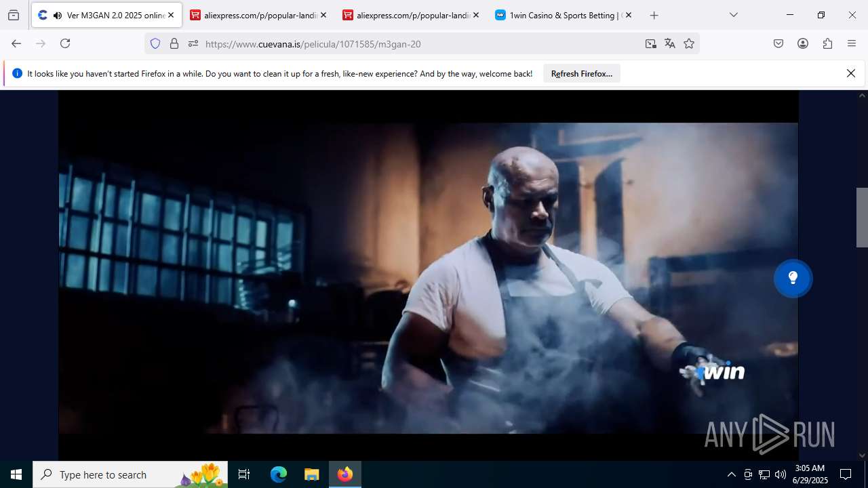Dismiss the Firefox refresh notification bar

pyautogui.click(x=851, y=73)
